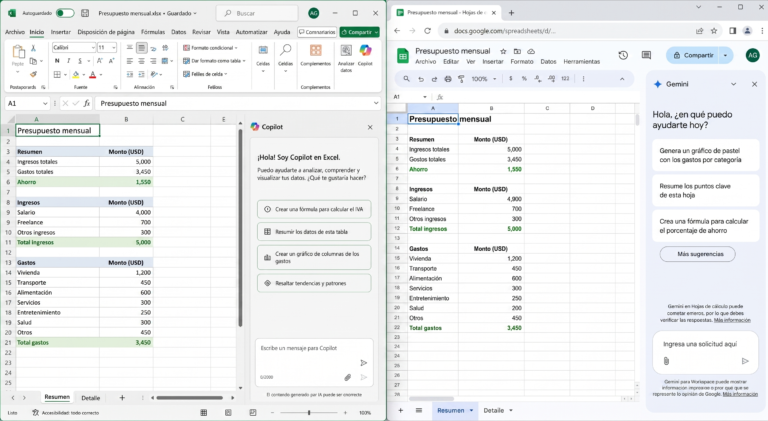Open Compartir dropdown arrow in Google Sheets
The width and height of the screenshot is (768, 421).
725,55
